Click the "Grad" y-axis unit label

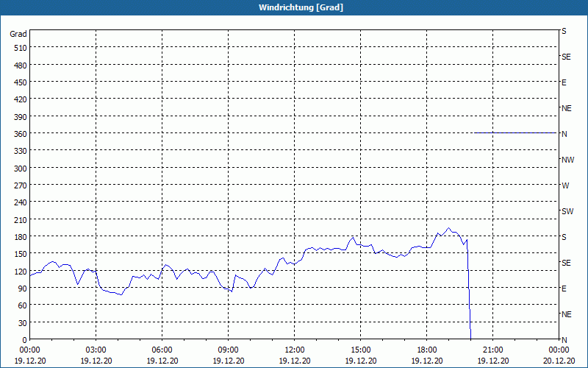[18, 34]
